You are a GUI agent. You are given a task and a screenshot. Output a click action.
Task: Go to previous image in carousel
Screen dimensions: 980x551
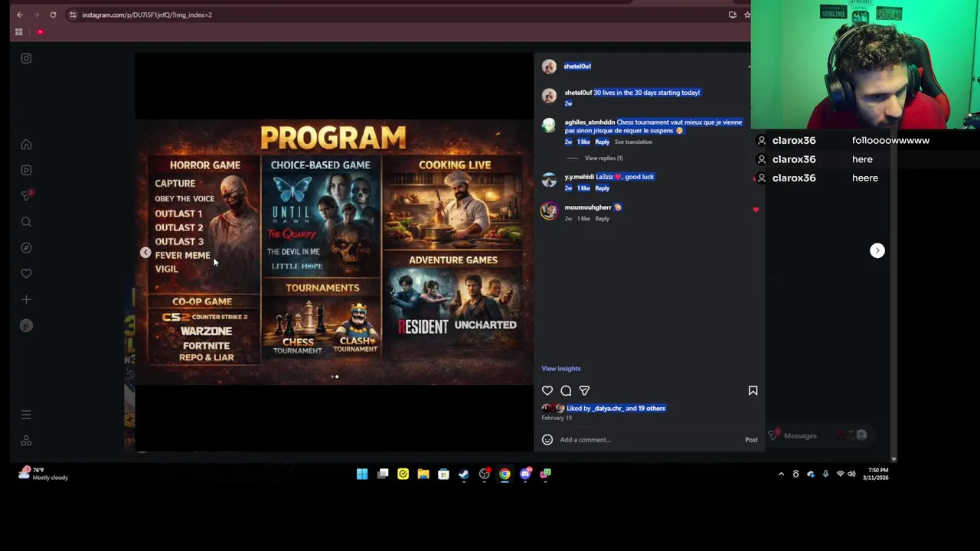[x=145, y=253]
